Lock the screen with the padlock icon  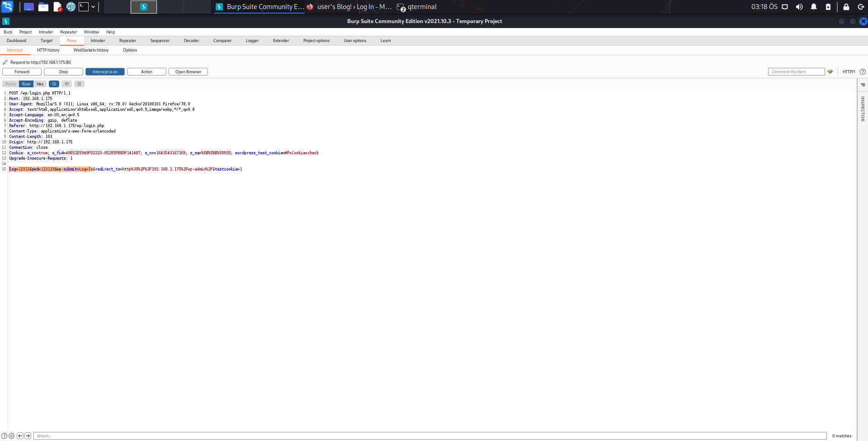pyautogui.click(x=846, y=7)
